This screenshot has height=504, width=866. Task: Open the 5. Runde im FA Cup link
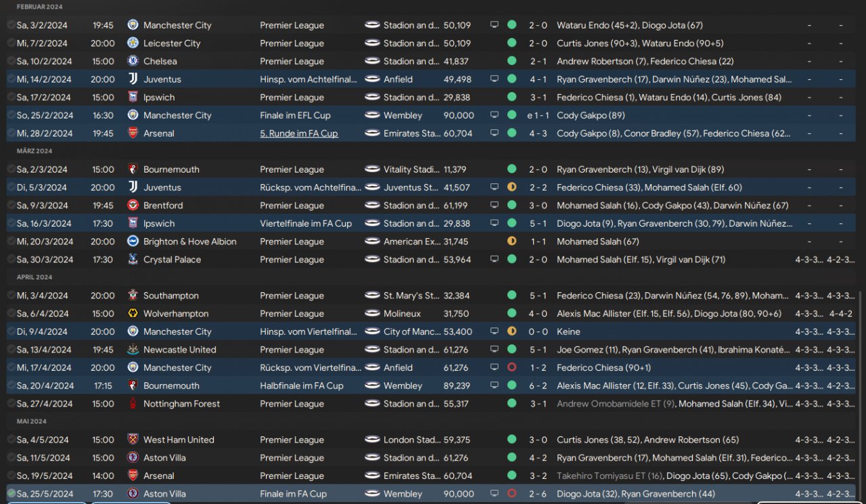pyautogui.click(x=299, y=133)
